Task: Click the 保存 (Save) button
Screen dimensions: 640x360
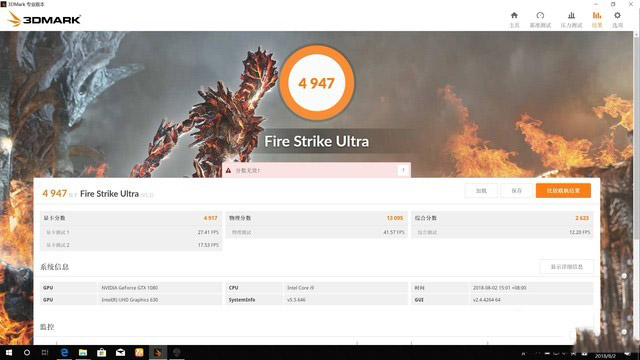Action: [516, 191]
